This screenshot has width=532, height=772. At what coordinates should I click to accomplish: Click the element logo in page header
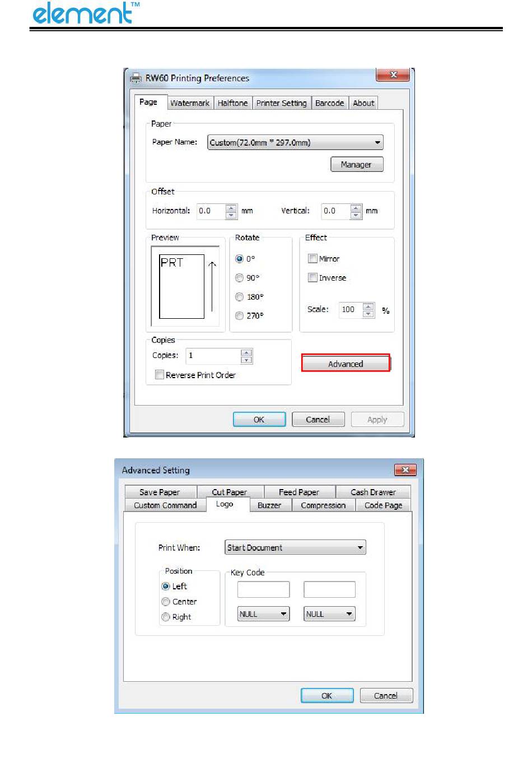point(86,13)
